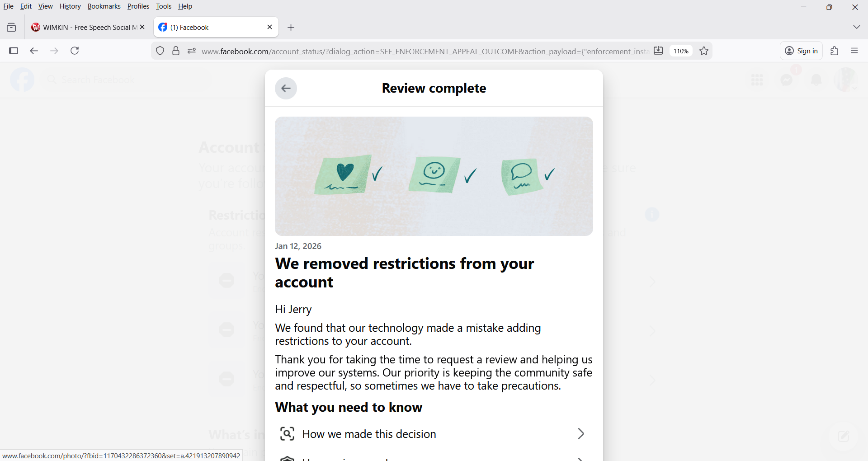Go back one page in browser
The width and height of the screenshot is (868, 461).
[x=34, y=51]
